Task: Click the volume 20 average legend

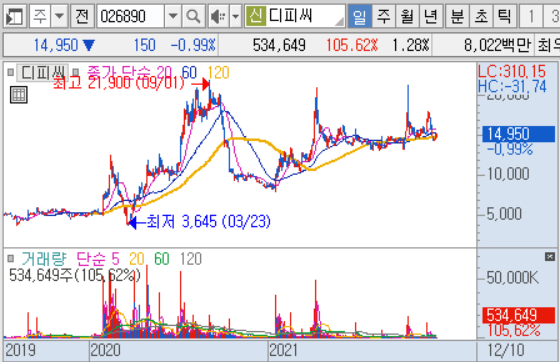Action: (137, 259)
